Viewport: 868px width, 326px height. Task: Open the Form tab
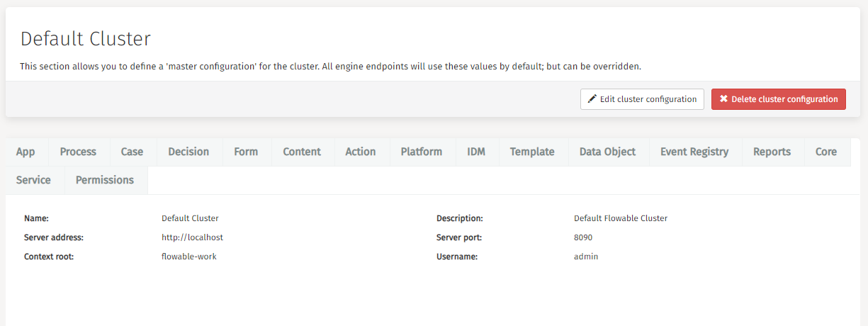(246, 152)
